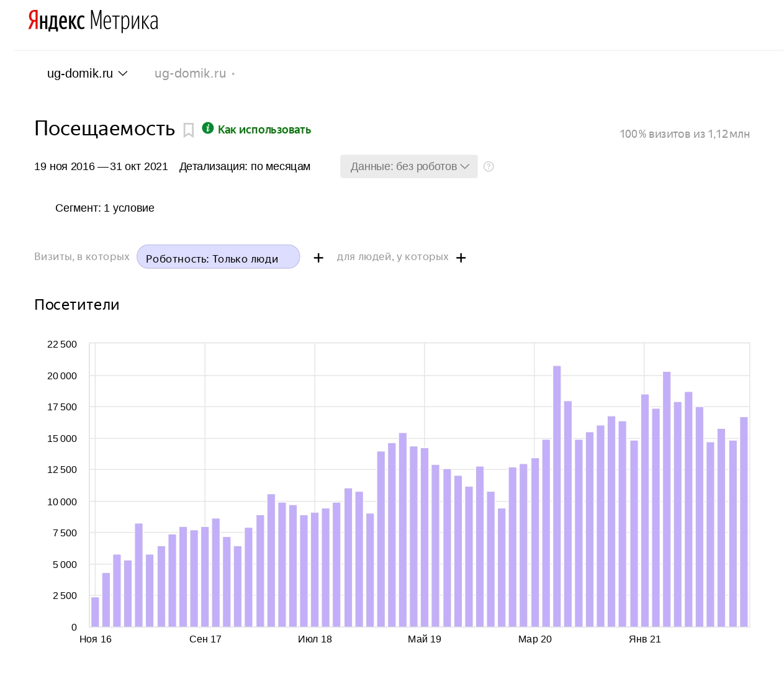Click the green info icon
This screenshot has width=784, height=689.
pos(208,128)
